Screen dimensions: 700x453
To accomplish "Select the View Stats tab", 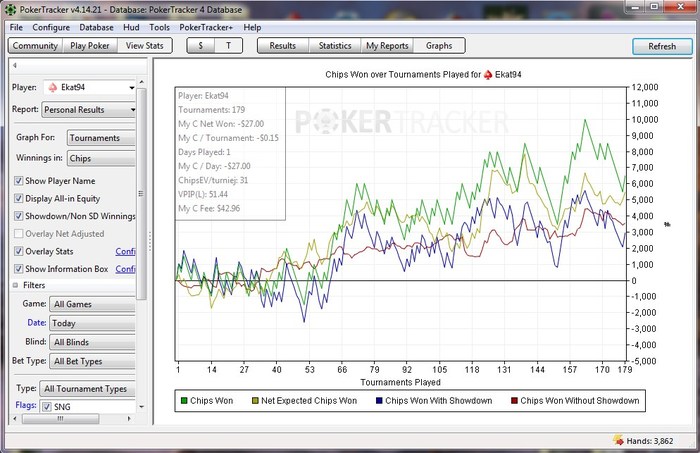I will click(144, 46).
